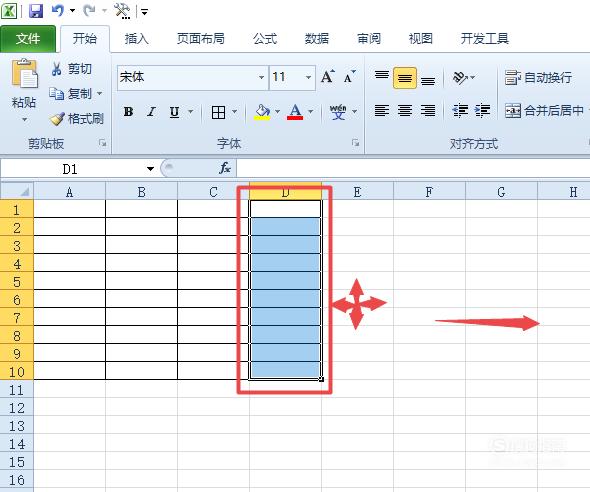Click the Name Box showing D1
Screen dimensions: 590x492
[70, 169]
